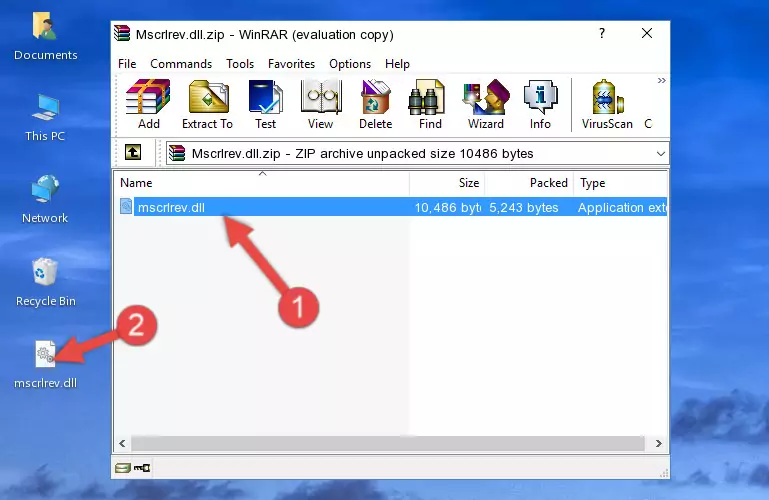Launch the Wizard tool
Screen dimensions: 769x500
[x=486, y=104]
